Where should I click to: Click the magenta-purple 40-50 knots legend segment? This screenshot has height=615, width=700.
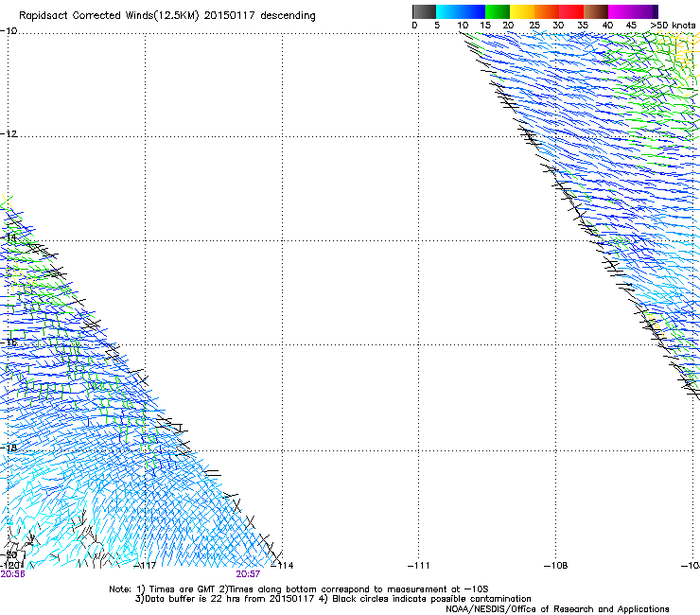(x=633, y=11)
